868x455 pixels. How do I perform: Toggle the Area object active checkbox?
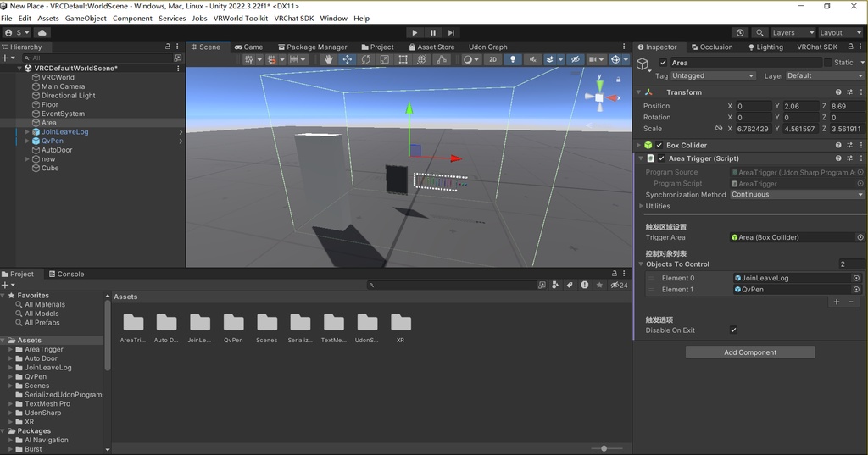point(663,63)
